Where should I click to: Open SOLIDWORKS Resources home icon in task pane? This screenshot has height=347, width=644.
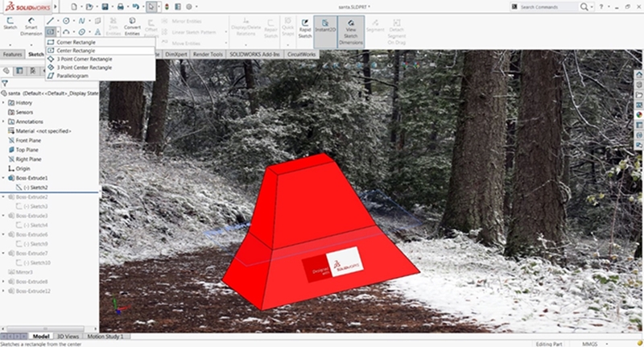[x=639, y=74]
